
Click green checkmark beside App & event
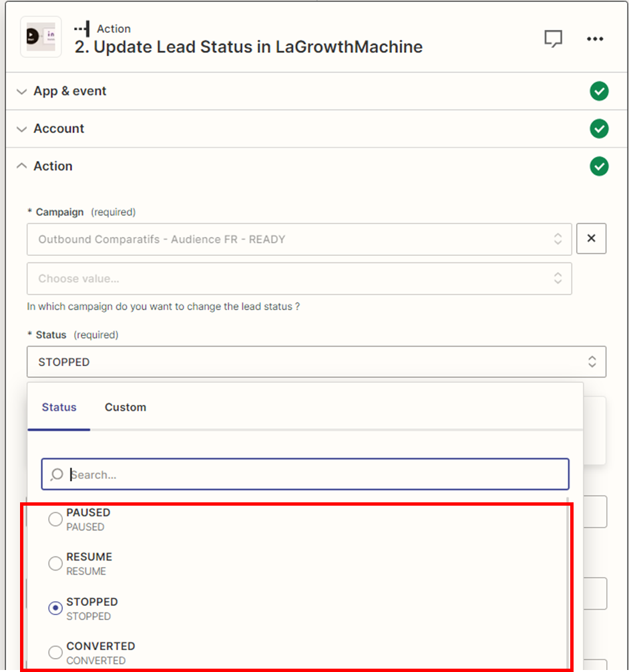click(599, 92)
